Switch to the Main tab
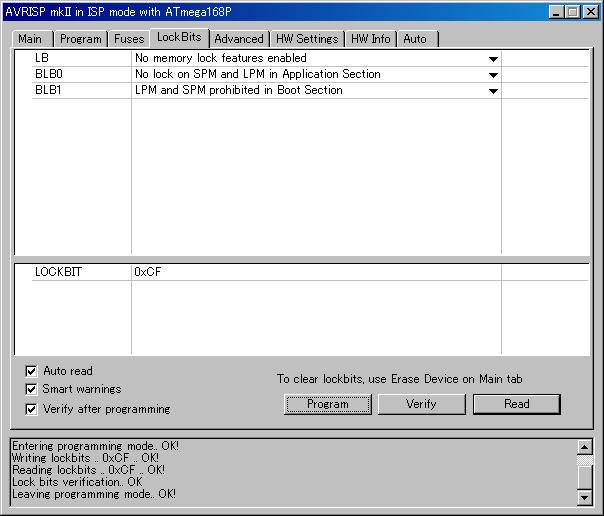 pos(32,39)
